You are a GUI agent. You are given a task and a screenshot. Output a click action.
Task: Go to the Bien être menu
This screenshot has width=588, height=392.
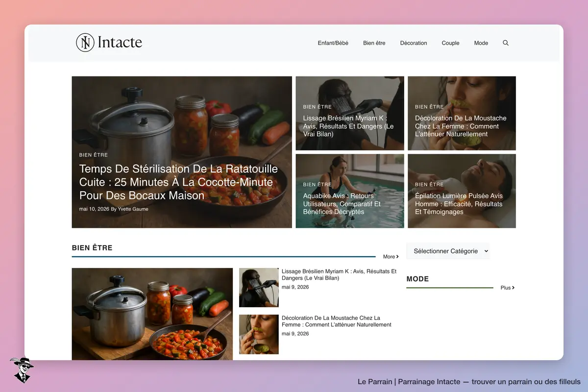coord(374,43)
